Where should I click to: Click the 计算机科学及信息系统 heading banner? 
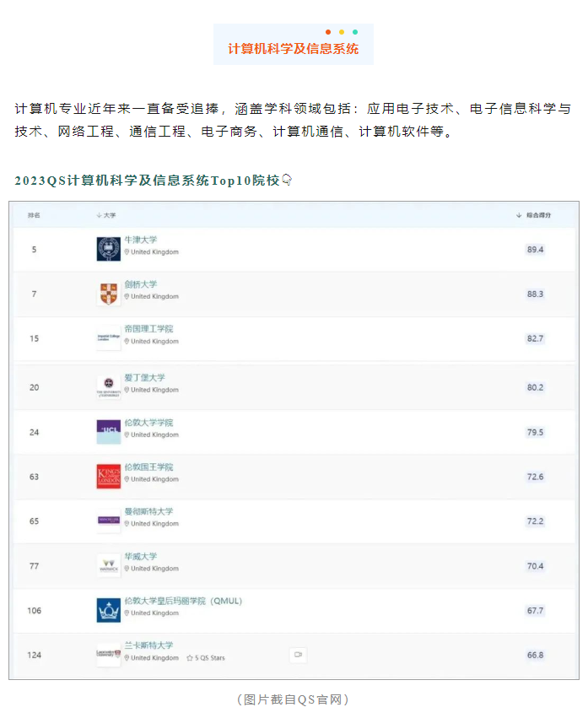tap(293, 45)
